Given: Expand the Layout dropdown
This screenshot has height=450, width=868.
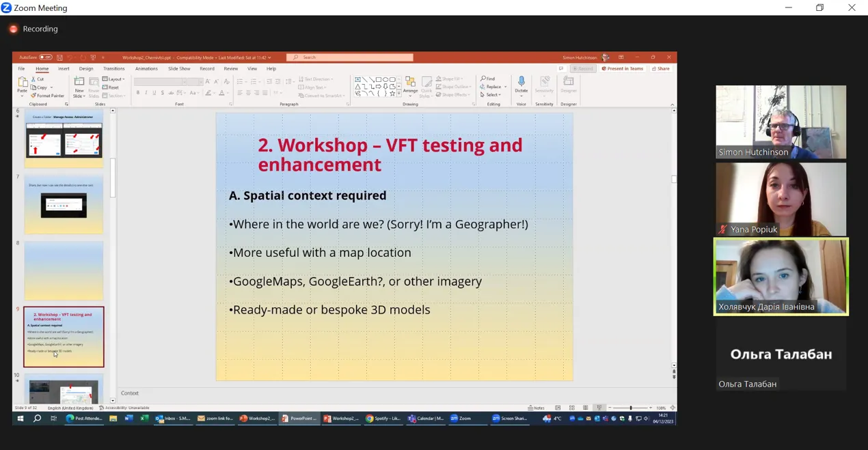Looking at the screenshot, I should [113, 79].
